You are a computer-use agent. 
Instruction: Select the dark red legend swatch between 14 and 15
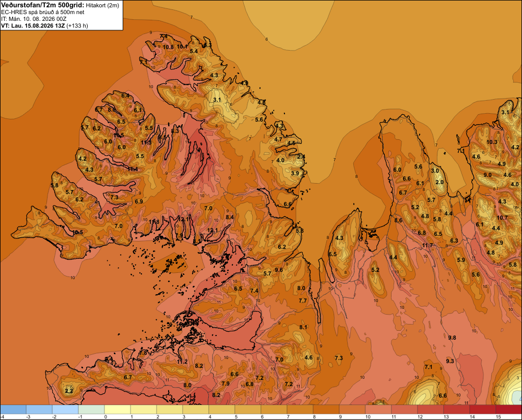(483, 410)
